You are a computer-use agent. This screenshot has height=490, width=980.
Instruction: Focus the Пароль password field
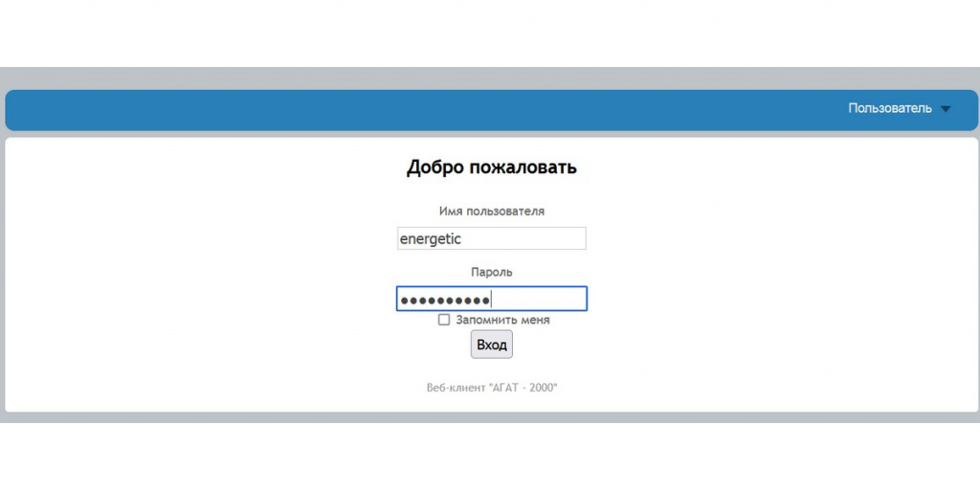491,300
